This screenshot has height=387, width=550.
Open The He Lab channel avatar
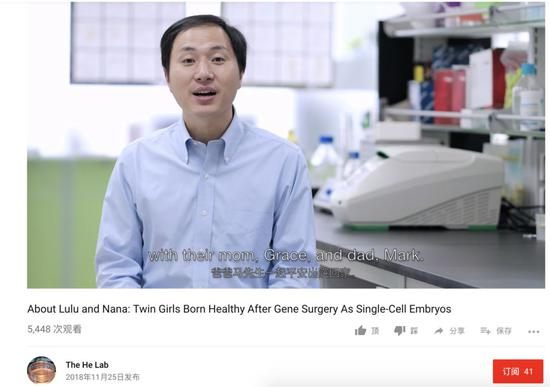(41, 370)
